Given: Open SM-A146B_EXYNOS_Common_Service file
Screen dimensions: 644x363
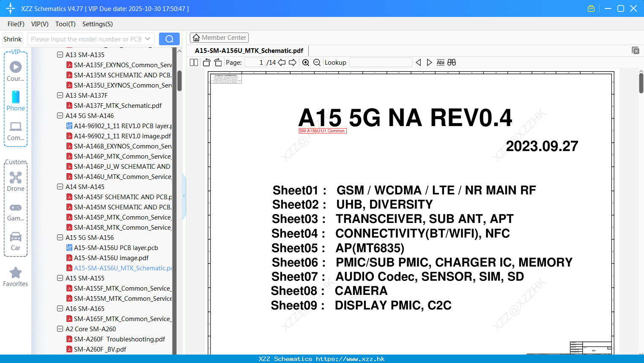Looking at the screenshot, I should click(119, 146).
